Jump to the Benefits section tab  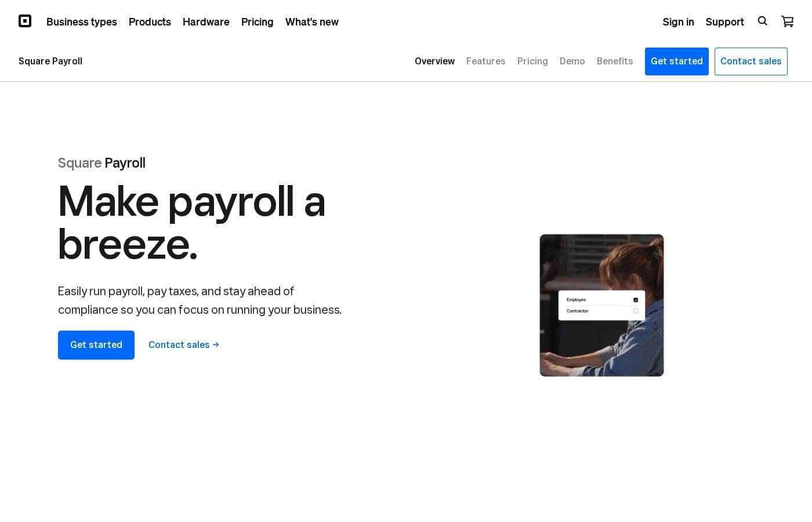[615, 61]
